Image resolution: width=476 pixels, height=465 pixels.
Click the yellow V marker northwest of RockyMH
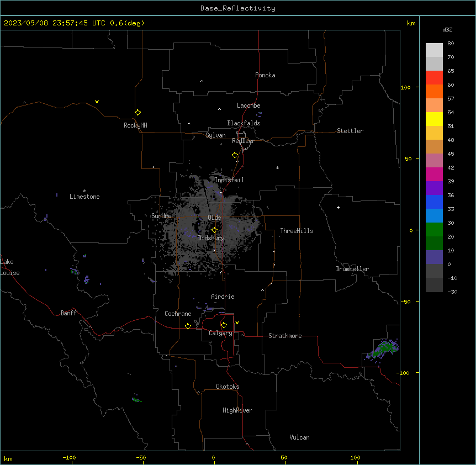coord(97,102)
